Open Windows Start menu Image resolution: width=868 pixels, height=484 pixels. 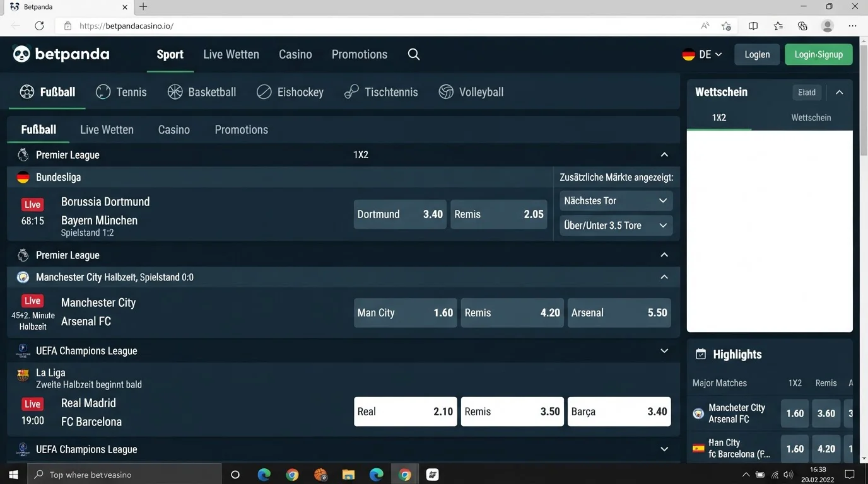[x=13, y=475]
